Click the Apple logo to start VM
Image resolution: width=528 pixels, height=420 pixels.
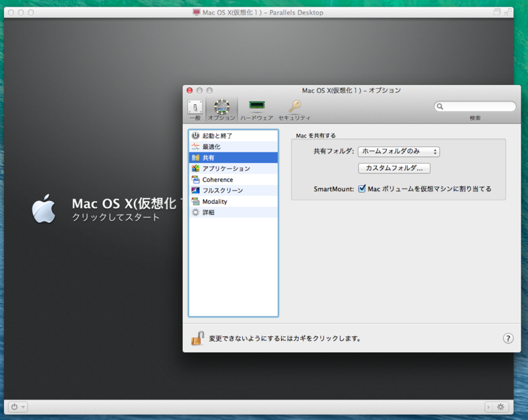pos(44,208)
